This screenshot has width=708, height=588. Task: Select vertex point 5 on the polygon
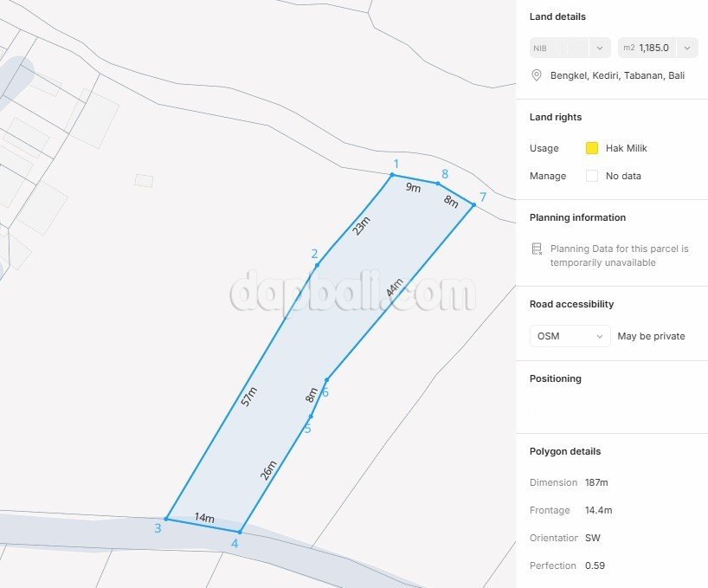coord(311,417)
